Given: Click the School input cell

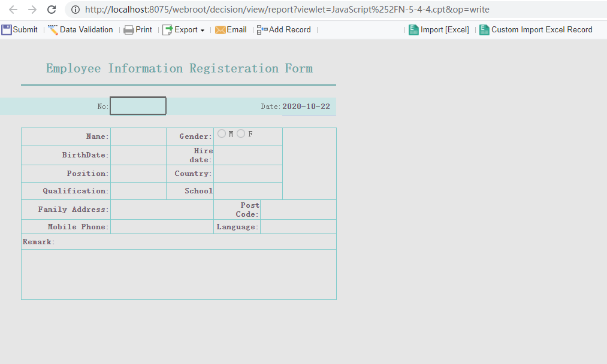Looking at the screenshot, I should (248, 191).
